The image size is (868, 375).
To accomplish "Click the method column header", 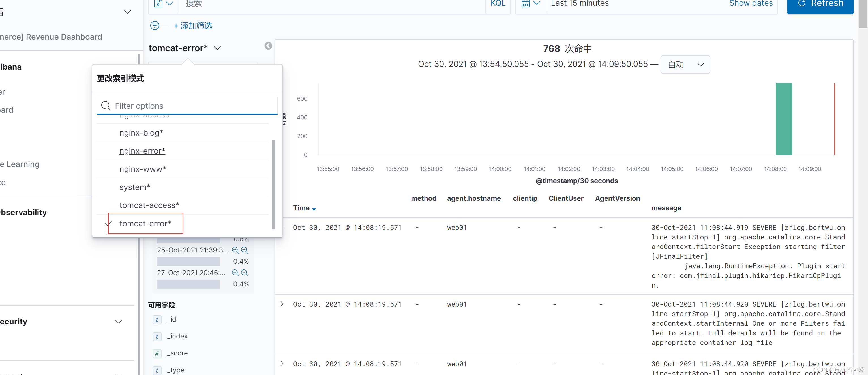I will point(424,198).
